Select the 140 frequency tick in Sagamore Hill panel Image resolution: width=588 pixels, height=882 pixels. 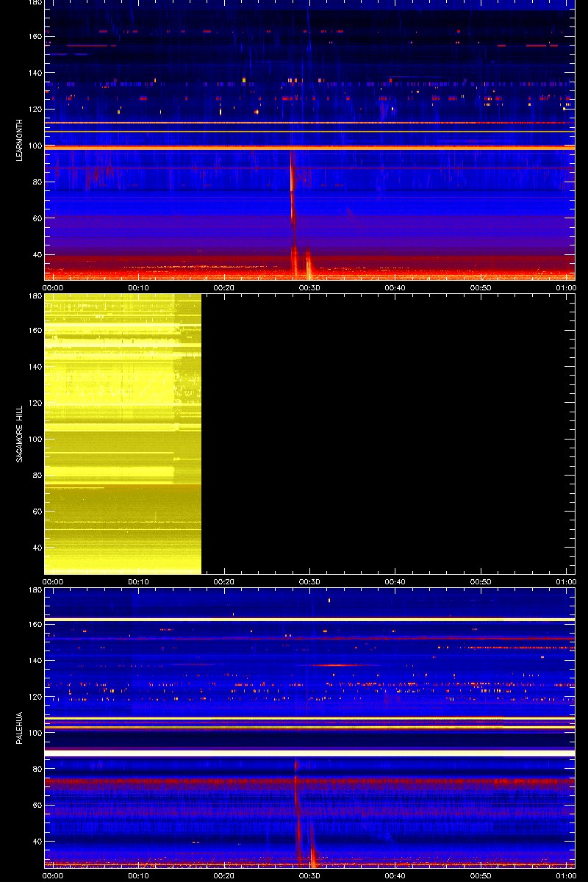click(35, 367)
